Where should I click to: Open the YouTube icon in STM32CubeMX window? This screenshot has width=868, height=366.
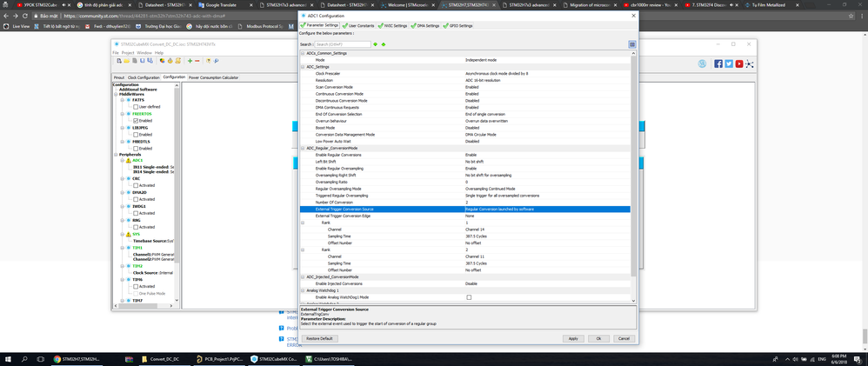(x=739, y=63)
